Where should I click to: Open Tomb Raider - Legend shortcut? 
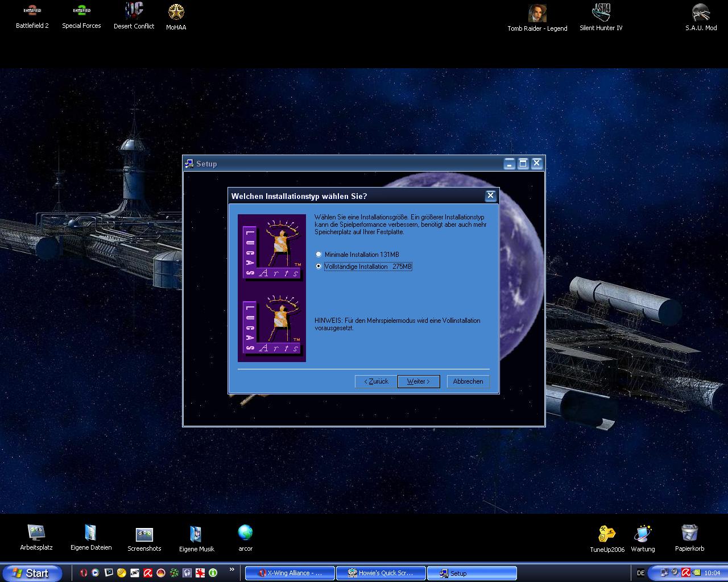click(537, 18)
